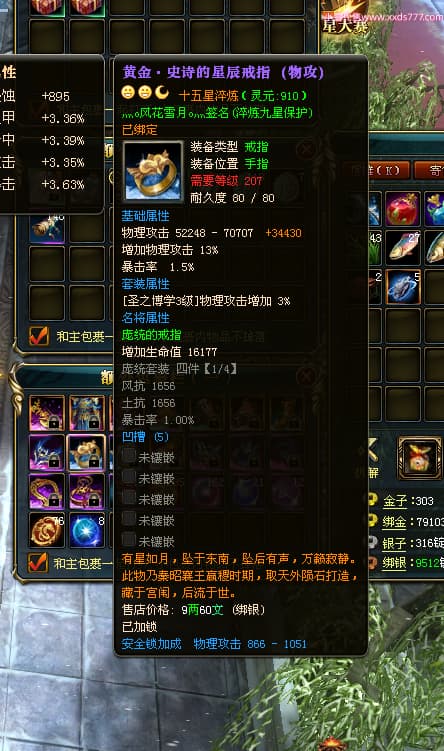Open the tab labeled (K)
444x751 pixels.
coord(376,171)
